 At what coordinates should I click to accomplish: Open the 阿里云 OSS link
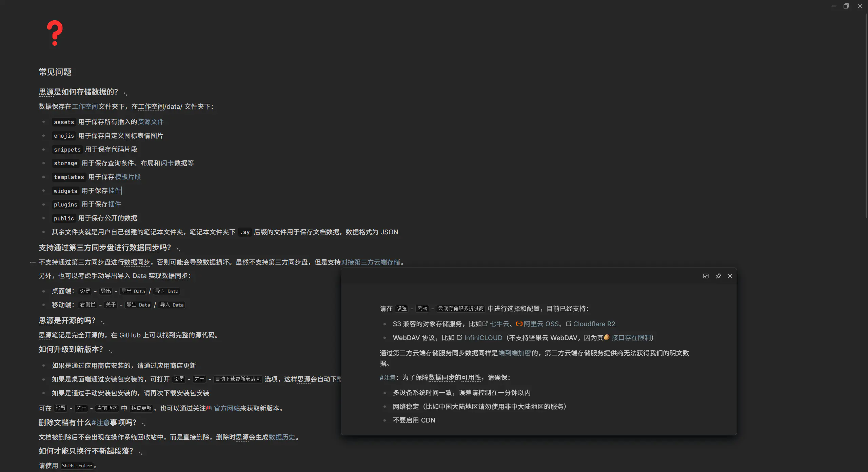click(x=541, y=324)
